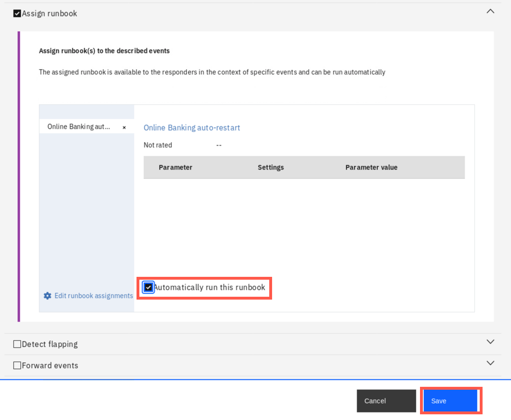The height and width of the screenshot is (420, 511).
Task: Open the Online Banking auto-restart link
Action: (x=192, y=128)
